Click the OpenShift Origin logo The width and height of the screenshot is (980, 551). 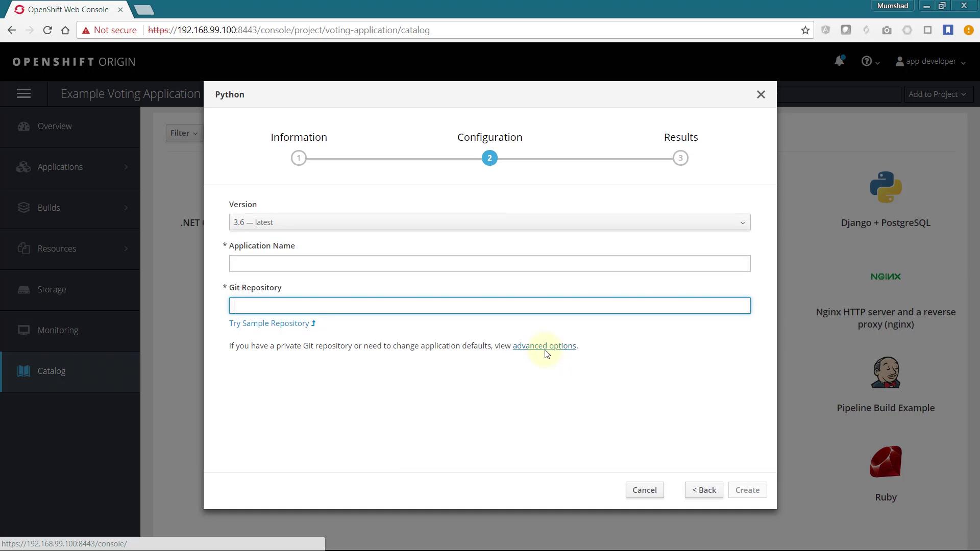[74, 62]
